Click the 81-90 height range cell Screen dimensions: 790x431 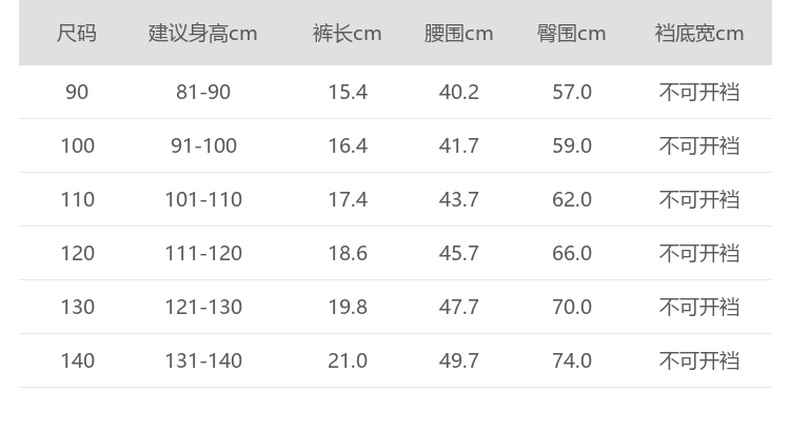(x=203, y=92)
